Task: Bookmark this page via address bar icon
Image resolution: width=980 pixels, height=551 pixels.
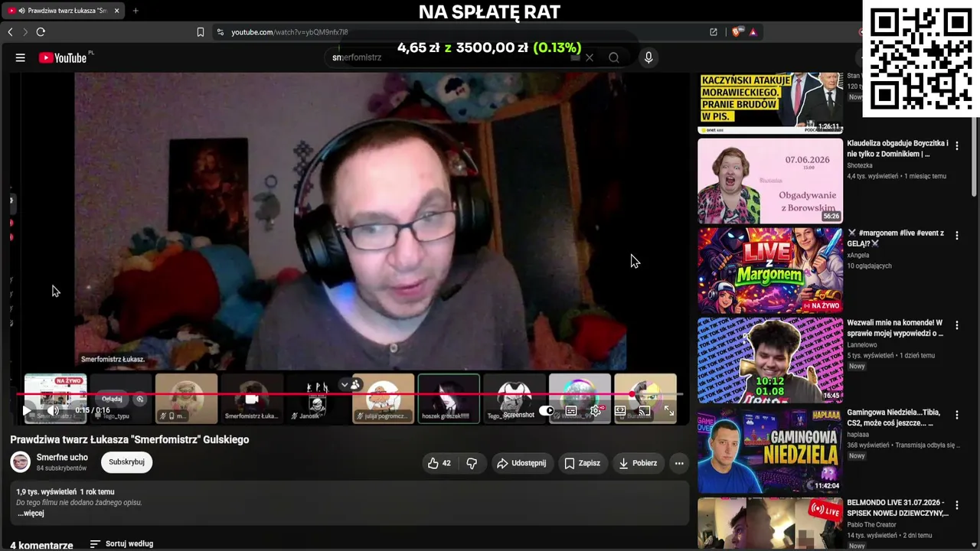Action: [x=201, y=32]
